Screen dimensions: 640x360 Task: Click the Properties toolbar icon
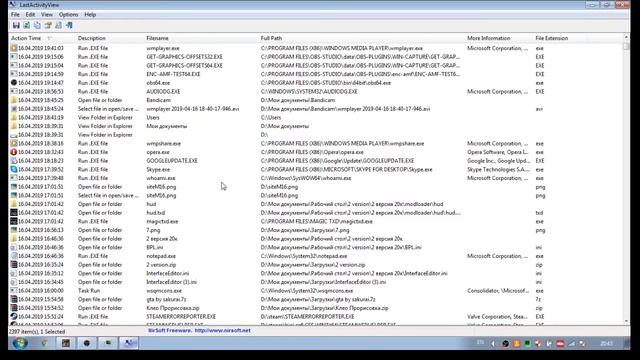pos(48,25)
